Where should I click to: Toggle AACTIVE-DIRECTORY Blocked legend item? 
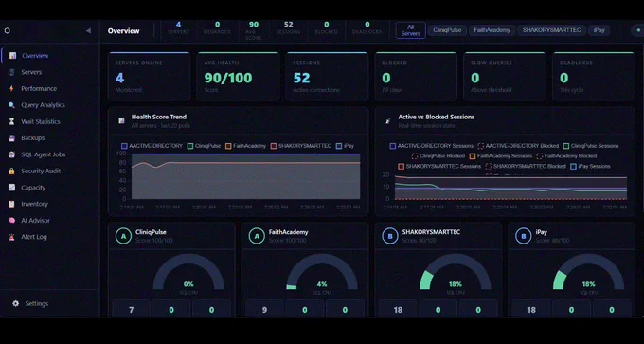tap(518, 146)
